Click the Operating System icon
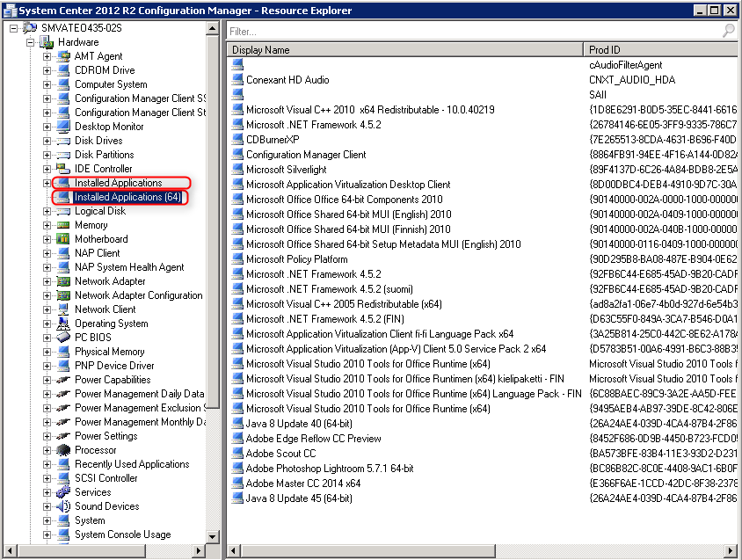This screenshot has height=560, width=742. tap(63, 324)
